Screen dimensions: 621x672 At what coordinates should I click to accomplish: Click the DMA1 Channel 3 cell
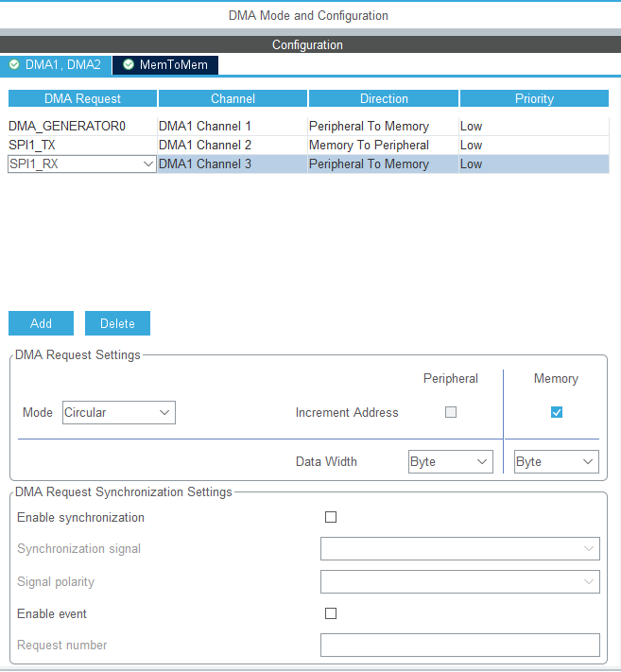(x=233, y=164)
